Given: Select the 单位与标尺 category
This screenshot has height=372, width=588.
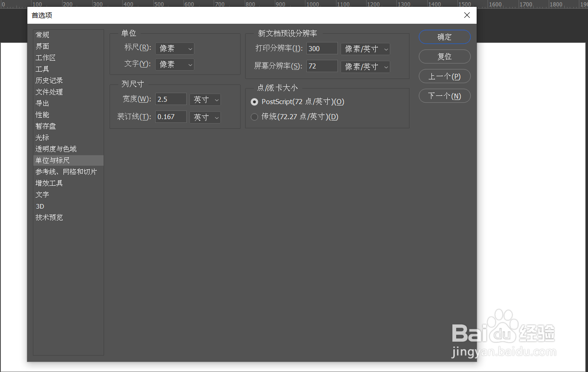Looking at the screenshot, I should point(68,160).
